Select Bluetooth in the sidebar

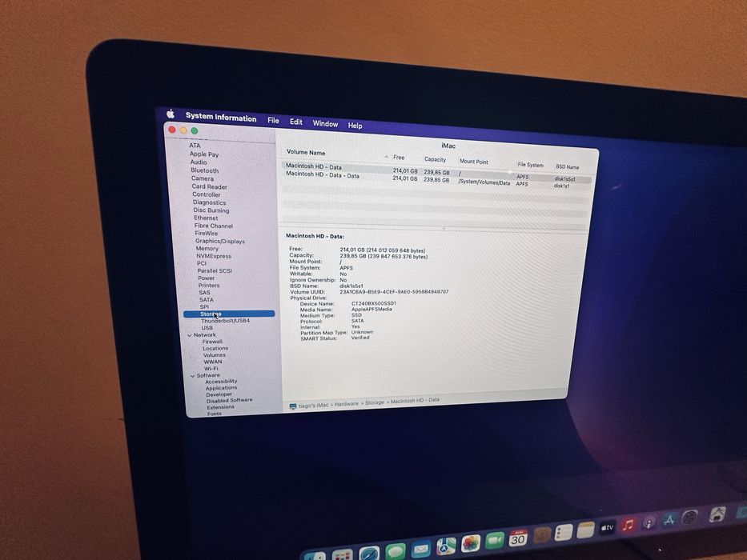pos(204,170)
